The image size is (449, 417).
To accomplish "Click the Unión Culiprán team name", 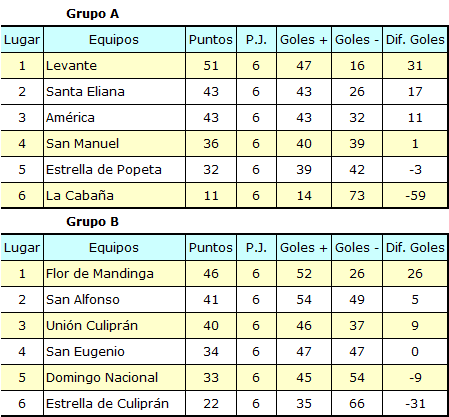I will pyautogui.click(x=92, y=326).
